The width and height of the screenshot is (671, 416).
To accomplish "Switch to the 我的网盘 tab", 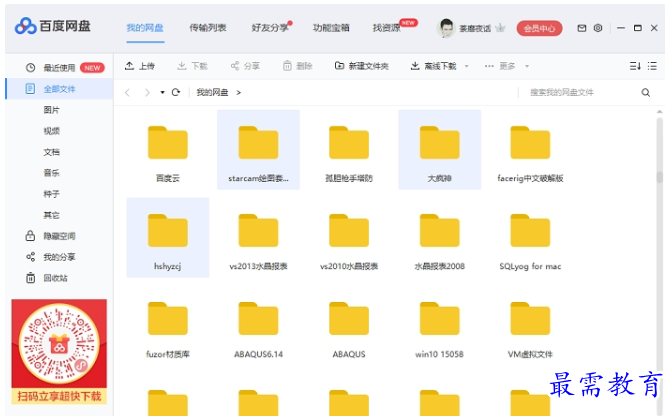I will pyautogui.click(x=145, y=28).
